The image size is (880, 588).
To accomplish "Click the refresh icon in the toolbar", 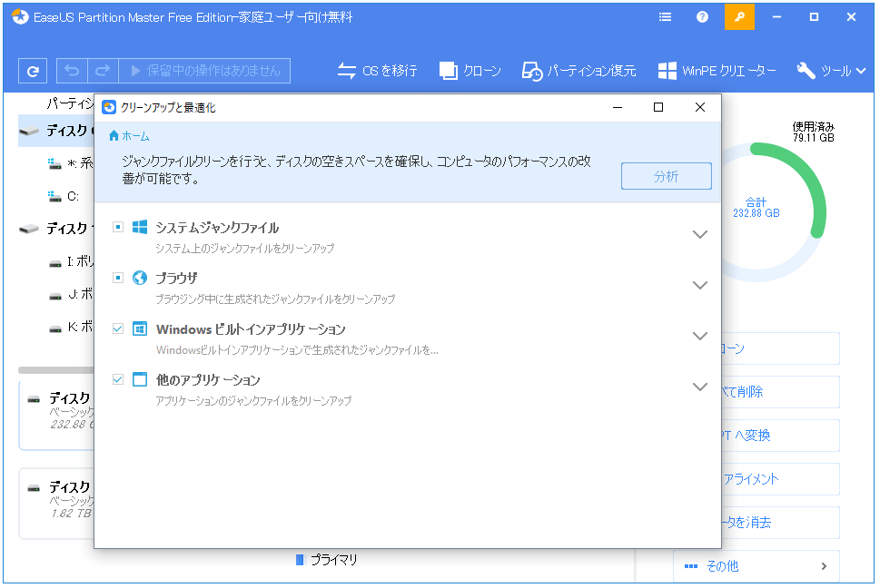I will tap(34, 71).
